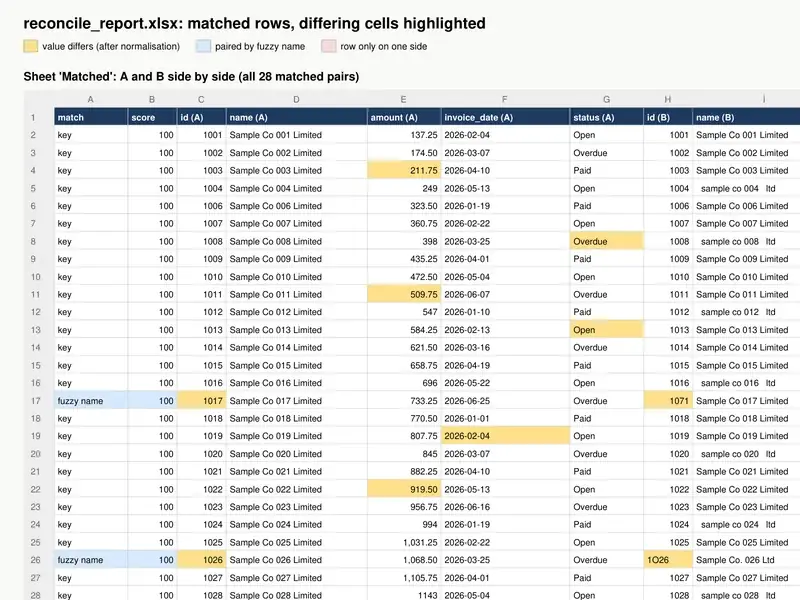
Task: Select amount cell 994
Action: [x=404, y=524]
